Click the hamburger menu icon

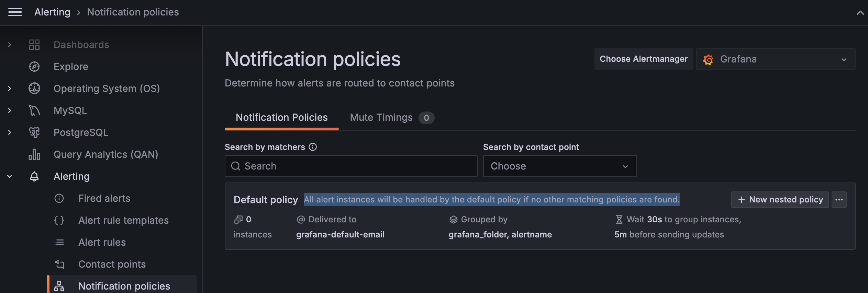point(15,12)
